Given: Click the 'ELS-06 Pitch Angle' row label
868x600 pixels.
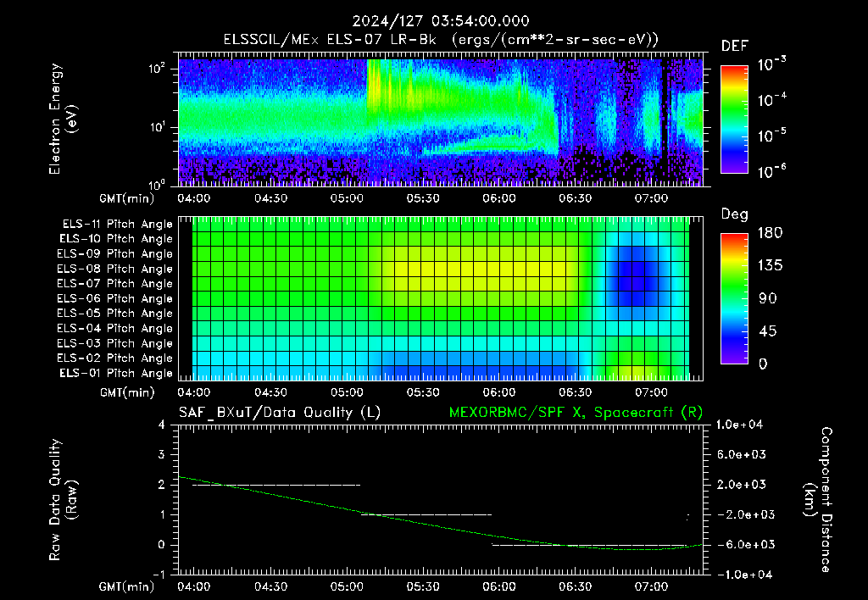Looking at the screenshot, I should tap(115, 298).
